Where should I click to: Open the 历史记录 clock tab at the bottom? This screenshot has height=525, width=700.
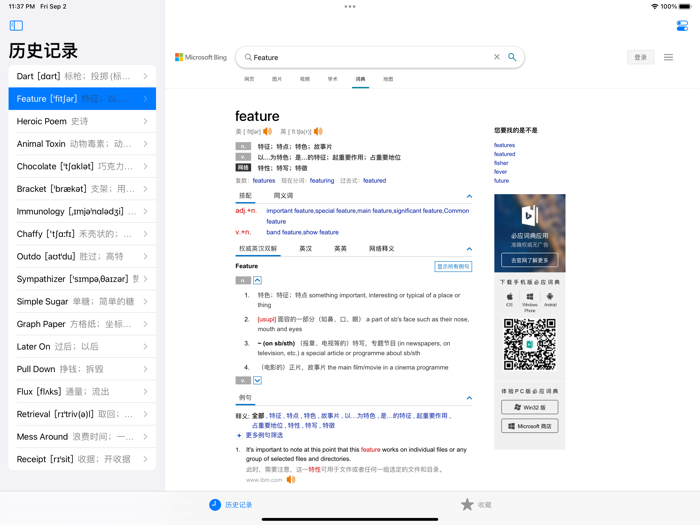pyautogui.click(x=231, y=504)
